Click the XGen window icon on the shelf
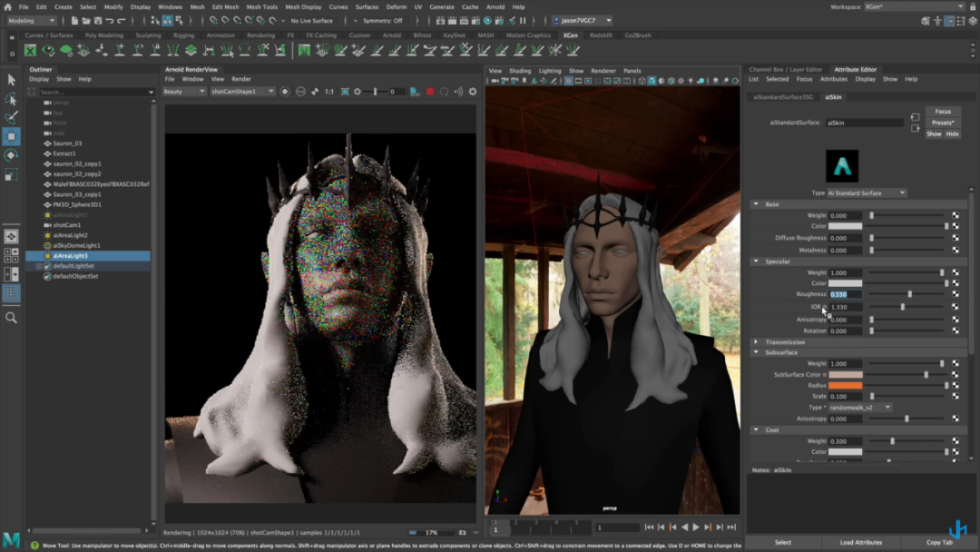 [30, 50]
